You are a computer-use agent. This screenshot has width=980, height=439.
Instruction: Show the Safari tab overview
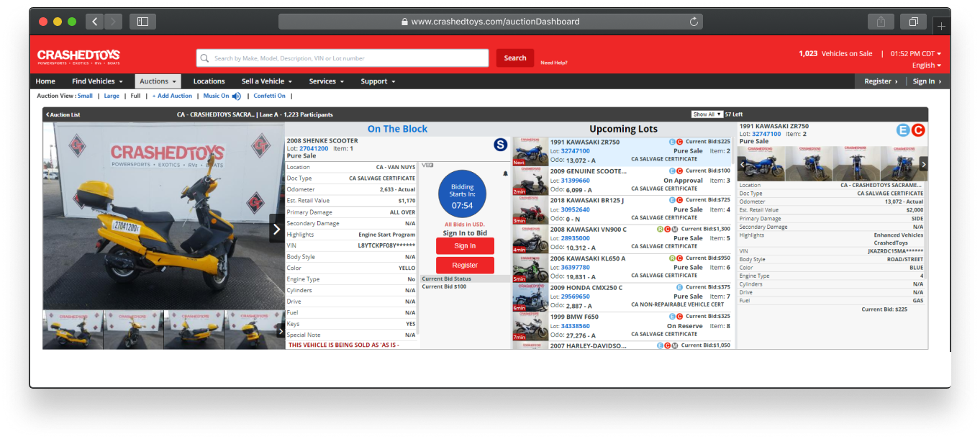(913, 22)
